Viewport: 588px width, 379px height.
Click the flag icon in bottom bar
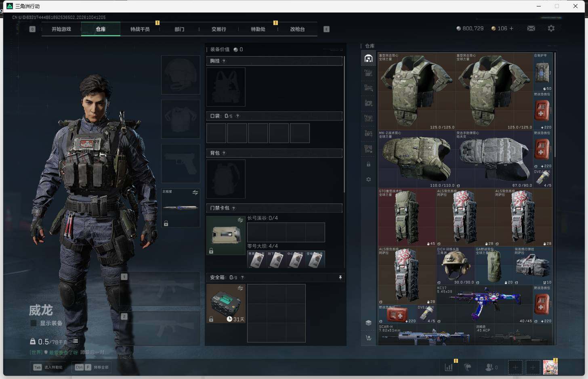468,367
